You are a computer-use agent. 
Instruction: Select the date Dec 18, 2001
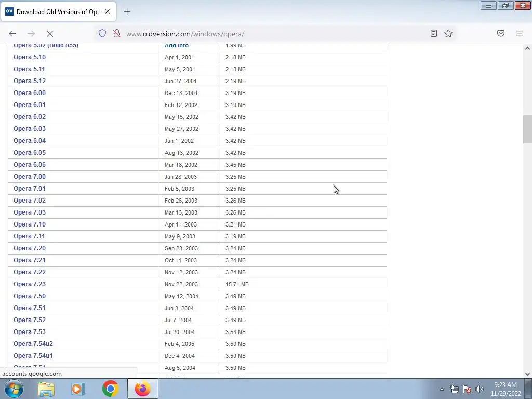[x=181, y=93]
